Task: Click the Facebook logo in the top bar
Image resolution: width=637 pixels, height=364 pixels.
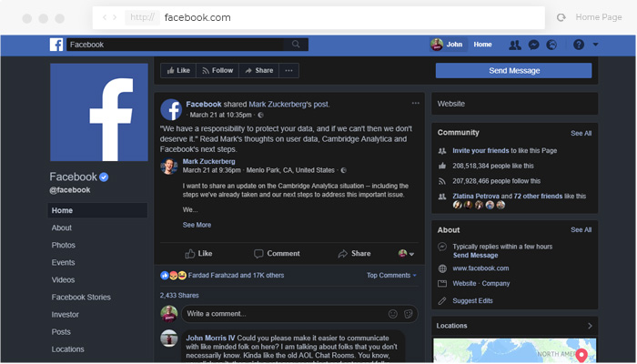Action: (56, 45)
